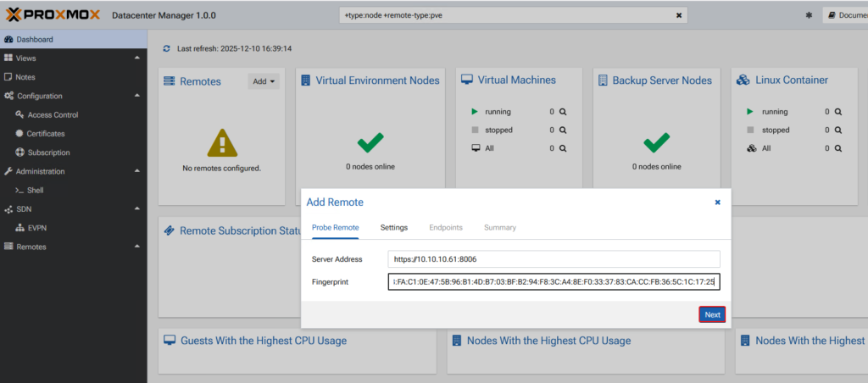Open the Add remote dropdown

pyautogui.click(x=263, y=81)
